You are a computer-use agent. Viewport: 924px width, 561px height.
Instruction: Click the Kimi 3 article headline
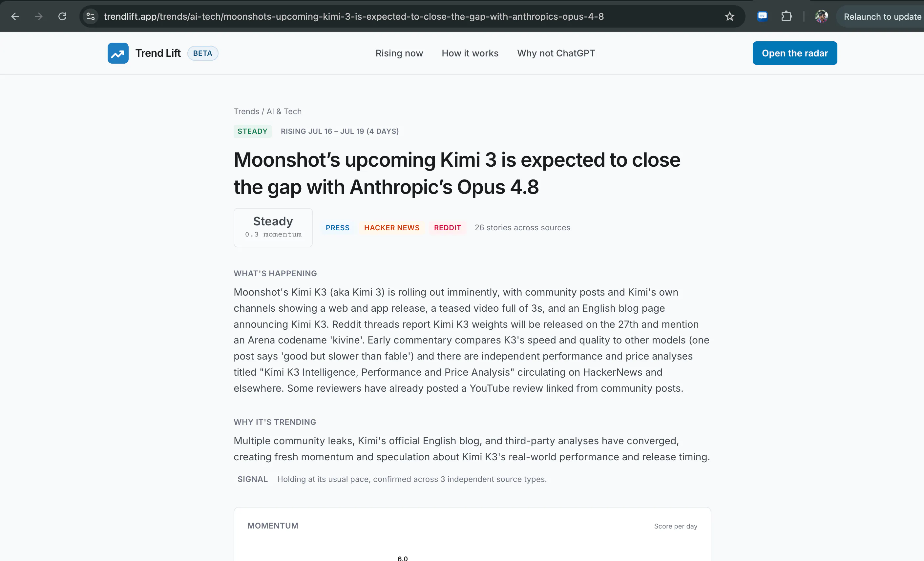click(x=457, y=173)
